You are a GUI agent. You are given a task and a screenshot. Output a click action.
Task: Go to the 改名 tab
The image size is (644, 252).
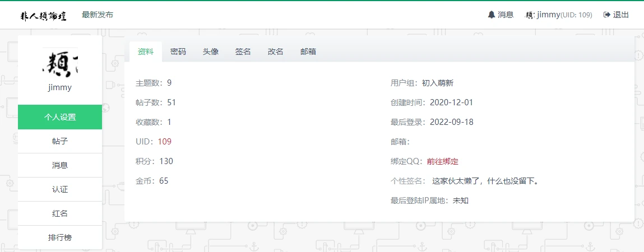pos(276,52)
